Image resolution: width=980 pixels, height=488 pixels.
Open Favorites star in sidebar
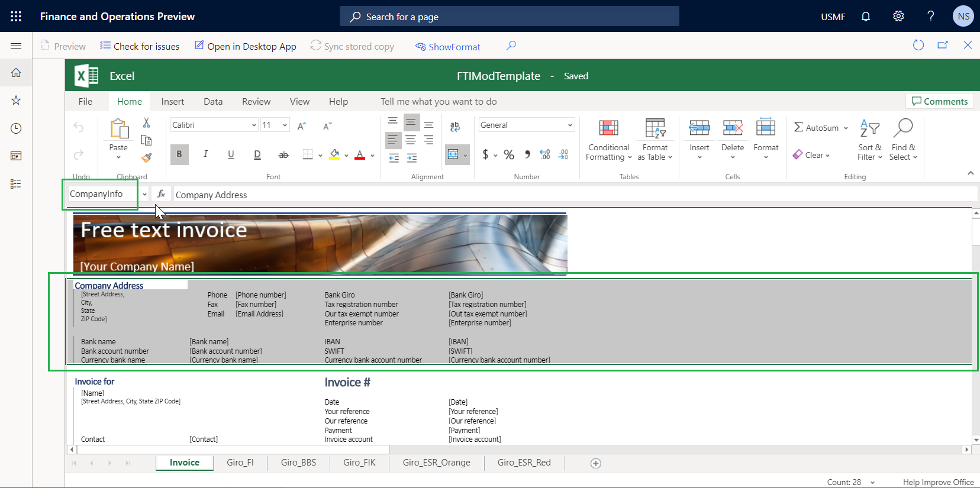click(x=16, y=100)
